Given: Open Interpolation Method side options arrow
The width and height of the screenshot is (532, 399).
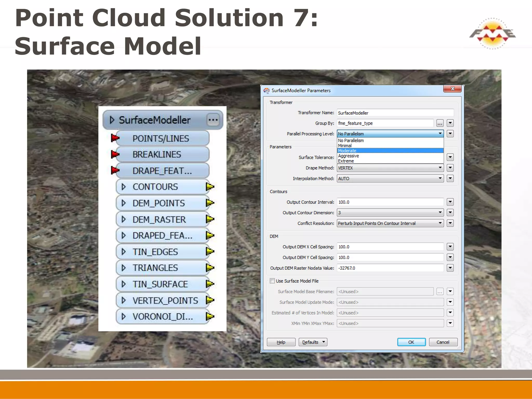Looking at the screenshot, I should (x=450, y=178).
